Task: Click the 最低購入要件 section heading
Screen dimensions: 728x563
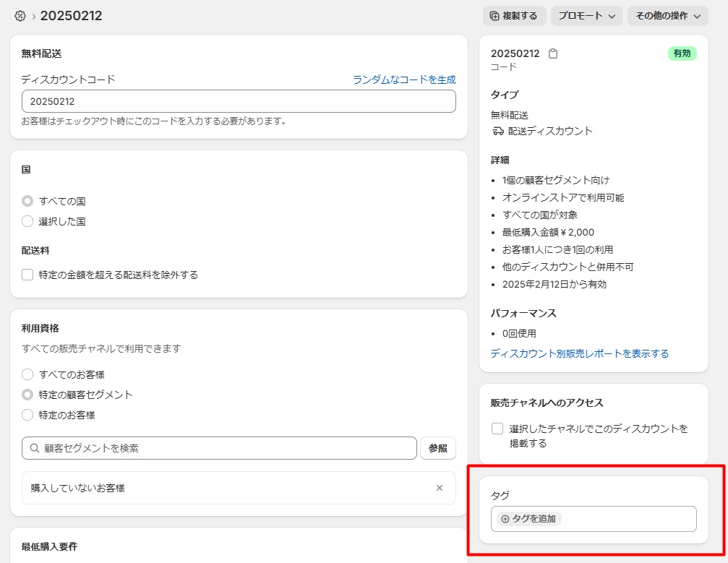Action: [49, 547]
